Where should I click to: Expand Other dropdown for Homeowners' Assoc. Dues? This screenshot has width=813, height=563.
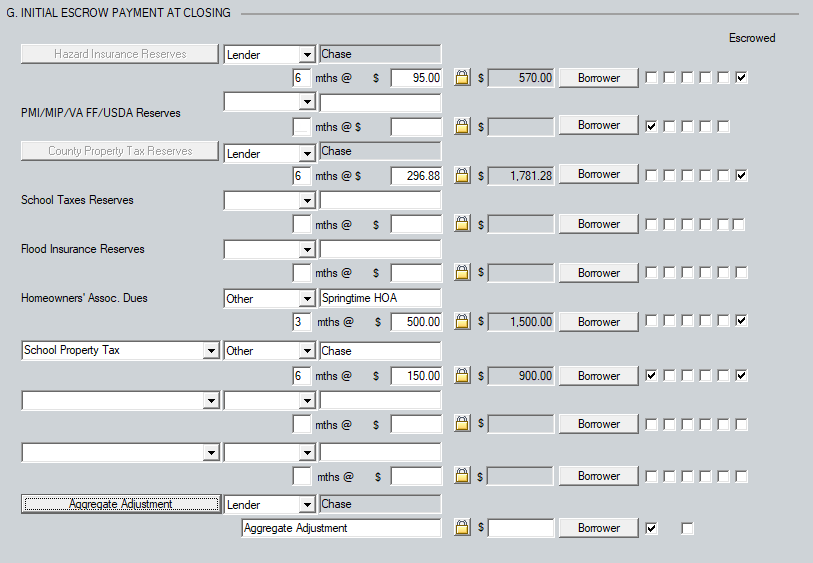click(x=306, y=298)
